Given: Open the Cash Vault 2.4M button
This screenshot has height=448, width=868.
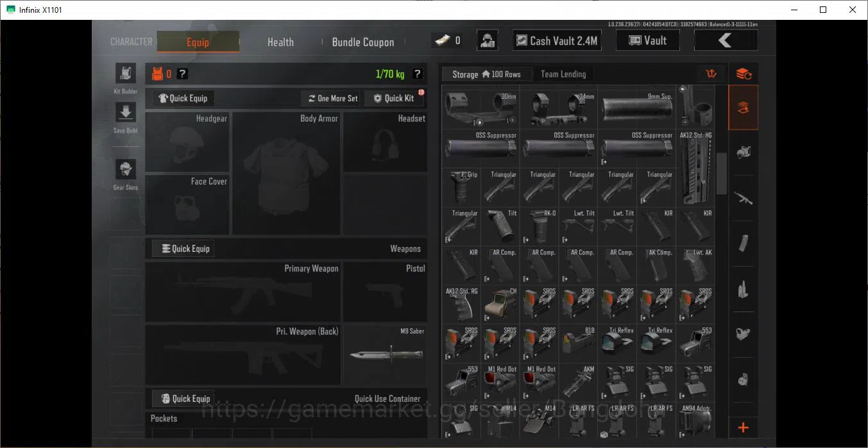Looking at the screenshot, I should [x=556, y=40].
